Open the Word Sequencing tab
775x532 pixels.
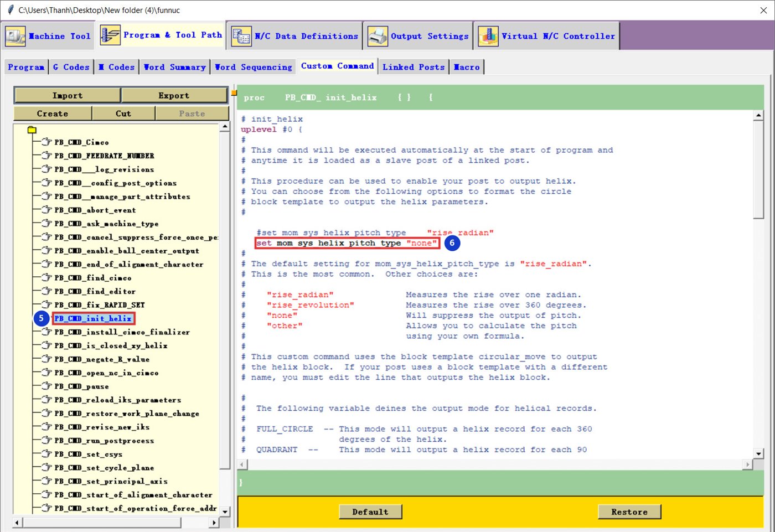tap(253, 67)
